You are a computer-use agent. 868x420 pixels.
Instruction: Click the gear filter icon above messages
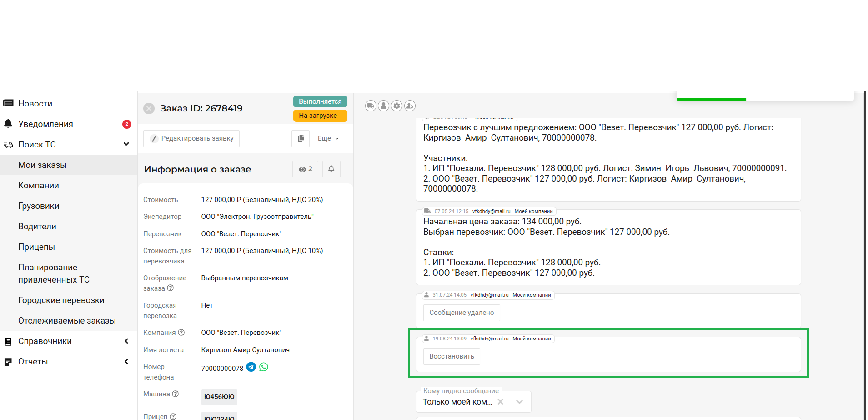pyautogui.click(x=397, y=106)
